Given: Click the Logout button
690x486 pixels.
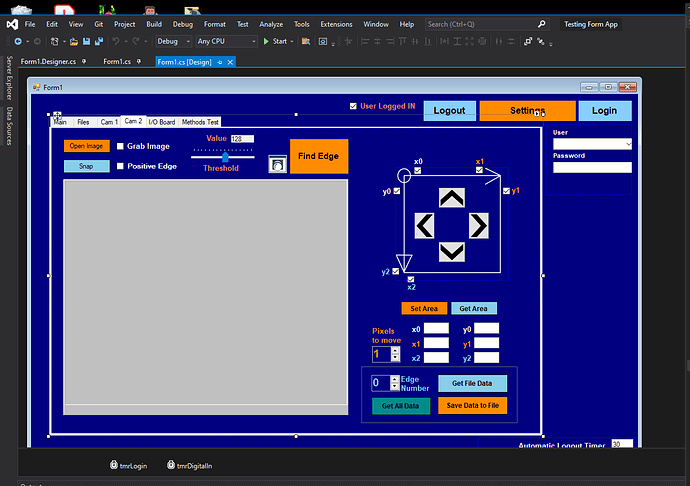Looking at the screenshot, I should point(449,110).
